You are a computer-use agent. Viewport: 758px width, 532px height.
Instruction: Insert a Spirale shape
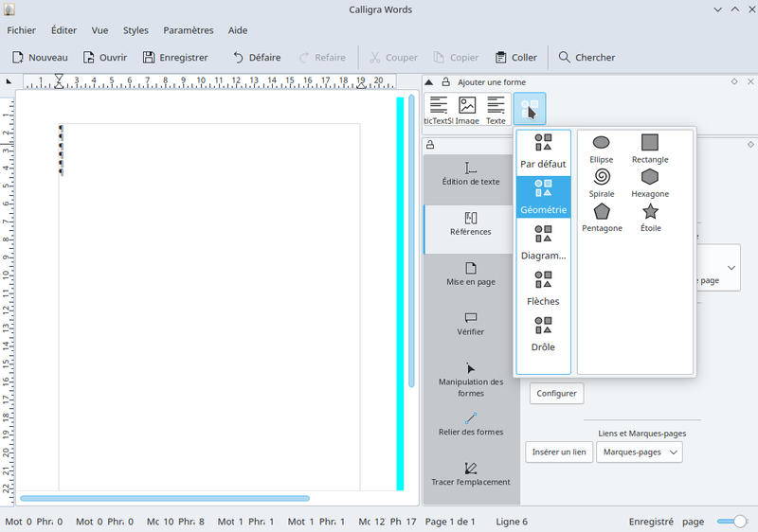pos(602,182)
